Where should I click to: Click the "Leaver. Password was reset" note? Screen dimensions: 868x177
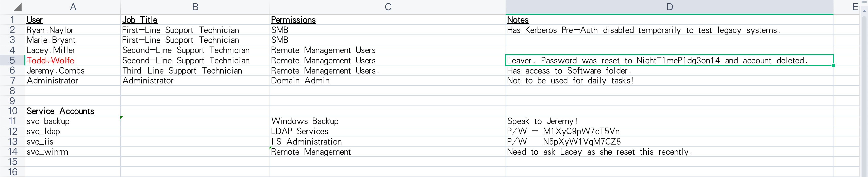[x=670, y=60]
